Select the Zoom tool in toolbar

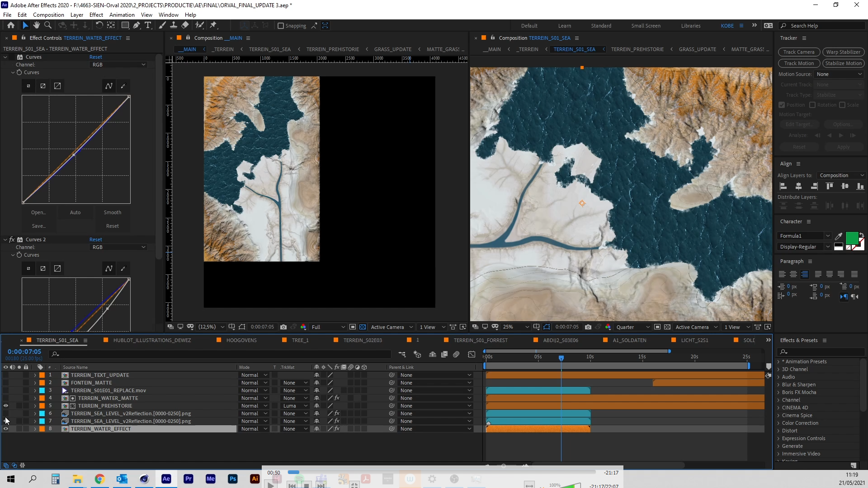pos(48,25)
